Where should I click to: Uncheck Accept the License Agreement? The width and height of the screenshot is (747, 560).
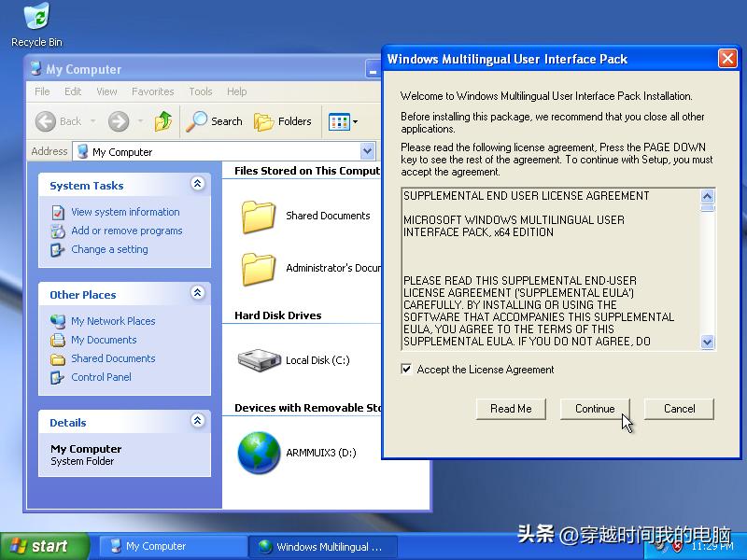[406, 369]
